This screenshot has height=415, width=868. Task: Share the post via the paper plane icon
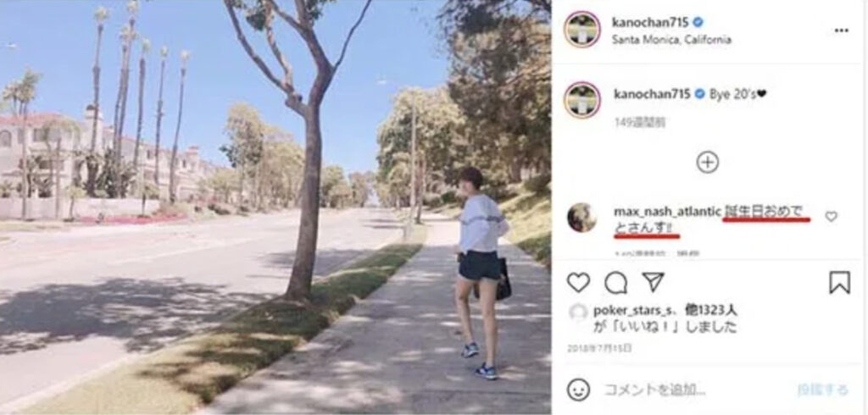(654, 282)
